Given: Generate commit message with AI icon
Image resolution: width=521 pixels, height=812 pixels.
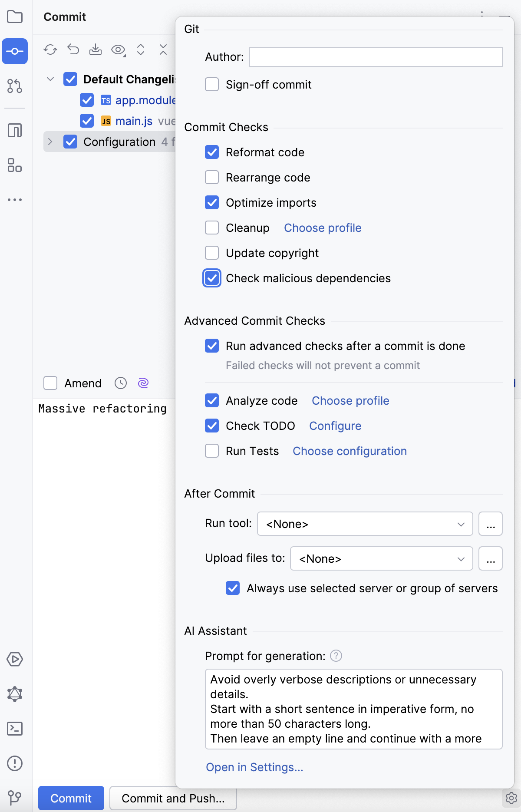Looking at the screenshot, I should [x=143, y=383].
